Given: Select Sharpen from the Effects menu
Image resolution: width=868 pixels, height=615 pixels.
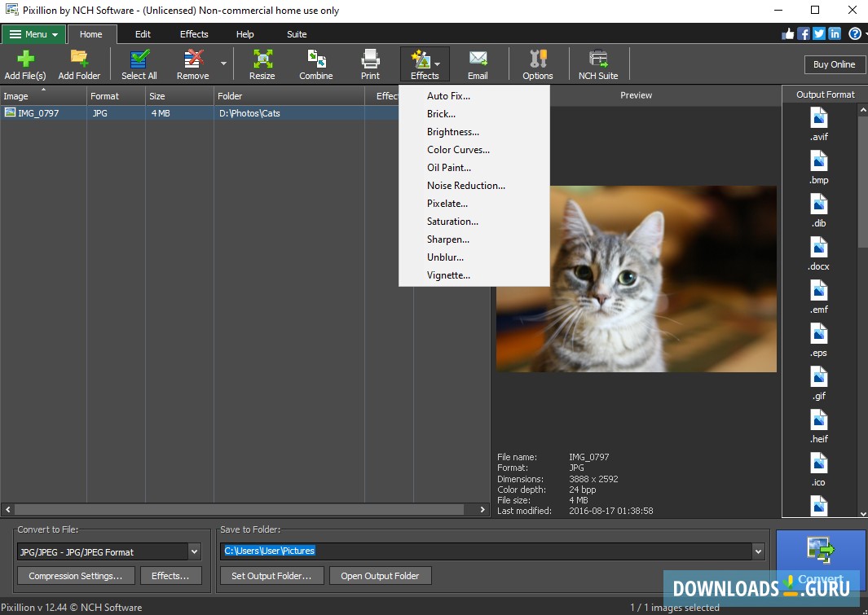Looking at the screenshot, I should pyautogui.click(x=447, y=239).
